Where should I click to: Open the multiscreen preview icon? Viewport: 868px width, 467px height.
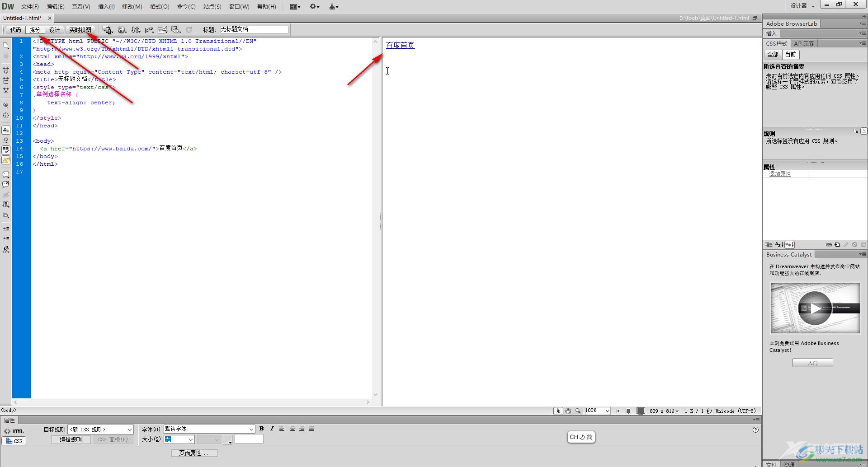pos(107,30)
